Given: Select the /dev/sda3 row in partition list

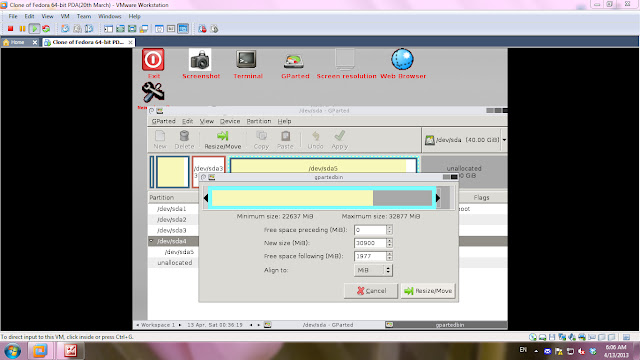Looking at the screenshot, I should pyautogui.click(x=173, y=230).
